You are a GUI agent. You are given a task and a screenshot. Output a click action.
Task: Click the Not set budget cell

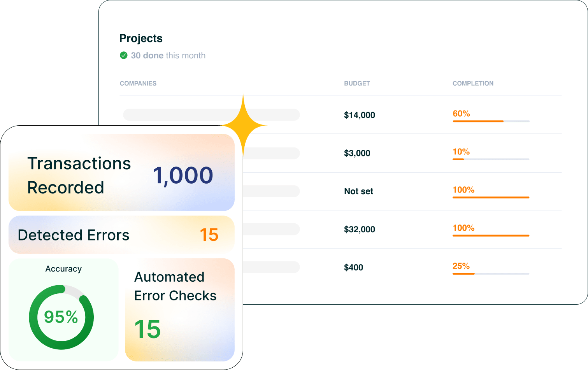[x=358, y=191]
